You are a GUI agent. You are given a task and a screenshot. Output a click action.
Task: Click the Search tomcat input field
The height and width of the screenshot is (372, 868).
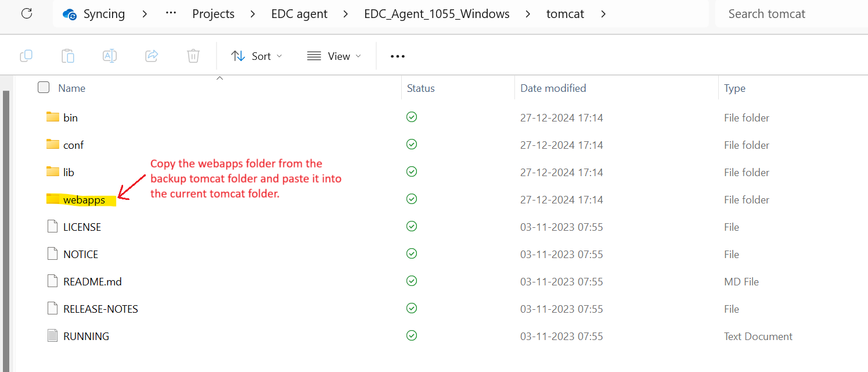click(792, 14)
